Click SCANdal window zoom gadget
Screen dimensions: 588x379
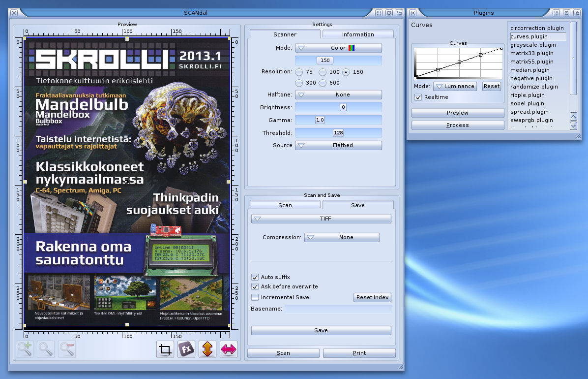point(389,13)
